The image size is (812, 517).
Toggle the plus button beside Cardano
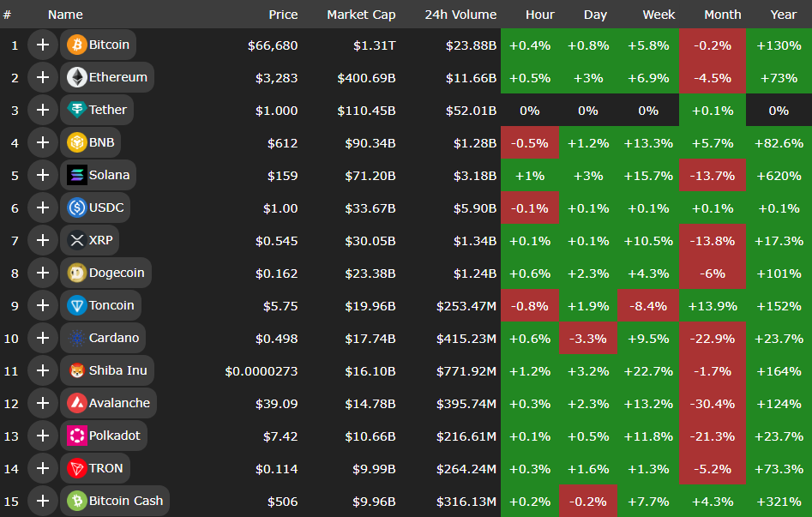[x=42, y=338]
